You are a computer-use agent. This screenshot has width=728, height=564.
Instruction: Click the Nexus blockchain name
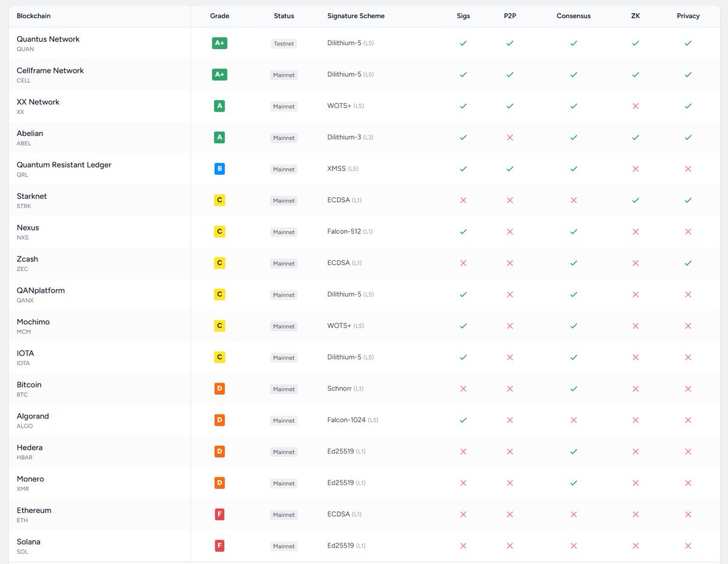point(28,227)
